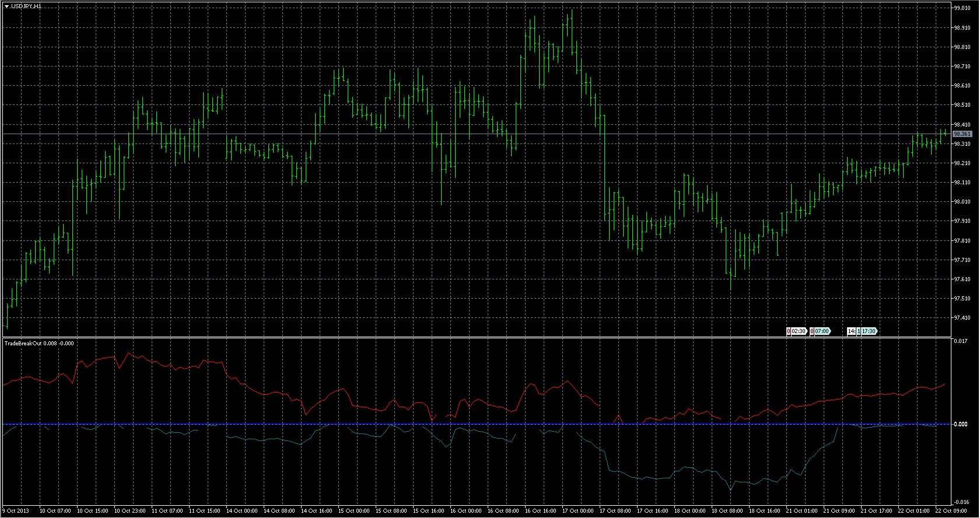Click the current price tag 98.361
Screen dimensions: 980x518
click(x=962, y=134)
